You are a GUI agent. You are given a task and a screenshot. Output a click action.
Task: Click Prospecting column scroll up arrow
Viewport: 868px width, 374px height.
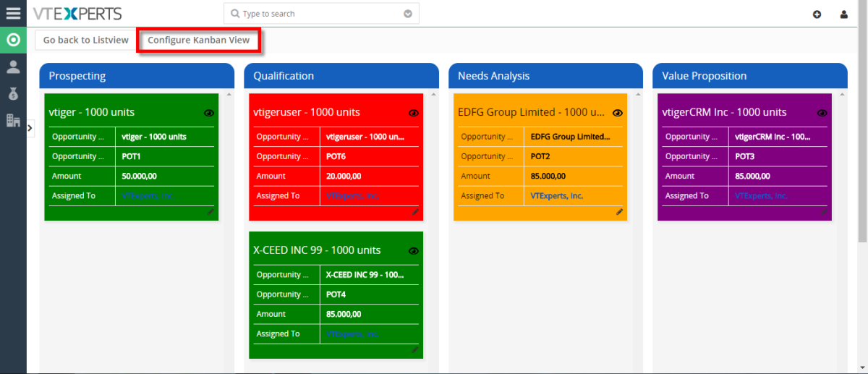pos(229,94)
